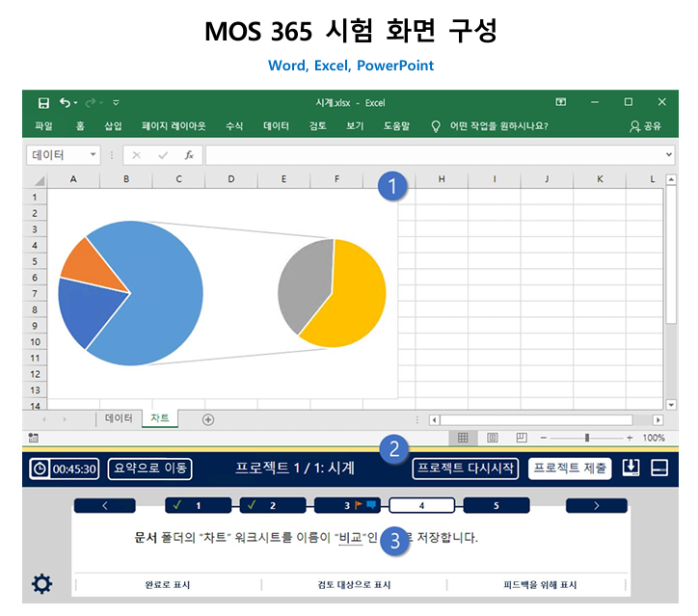Click vertical scrollbar up arrow
Screen dimensions: 698x616
(x=671, y=179)
